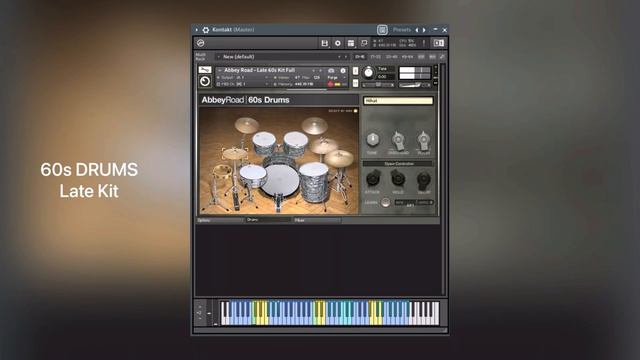Toggle the instrument Mute button
Viewport: 640px width, 360px height.
355,83
